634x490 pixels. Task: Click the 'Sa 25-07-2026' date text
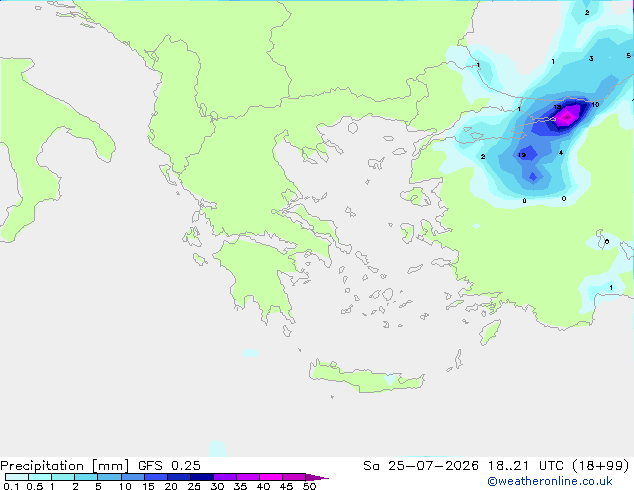tap(421, 466)
